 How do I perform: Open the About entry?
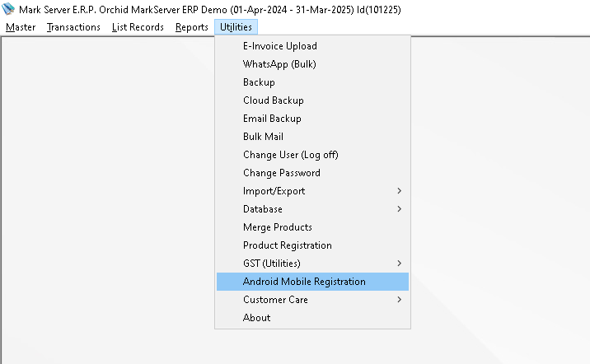(312, 318)
